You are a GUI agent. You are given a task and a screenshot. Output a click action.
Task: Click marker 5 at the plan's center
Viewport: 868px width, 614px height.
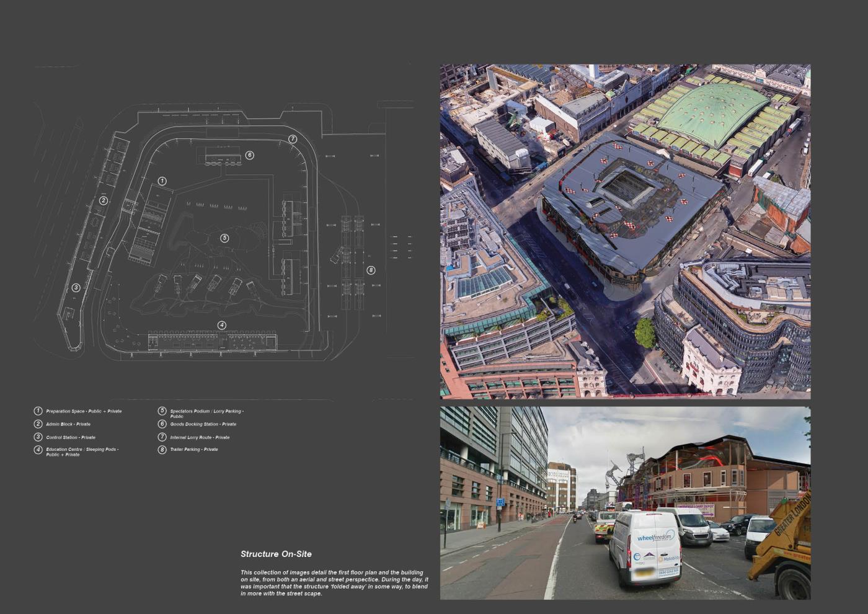[x=224, y=238]
